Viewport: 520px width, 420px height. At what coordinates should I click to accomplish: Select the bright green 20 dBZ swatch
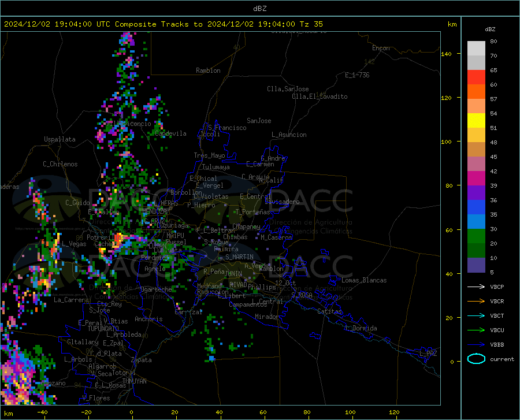[x=476, y=236]
